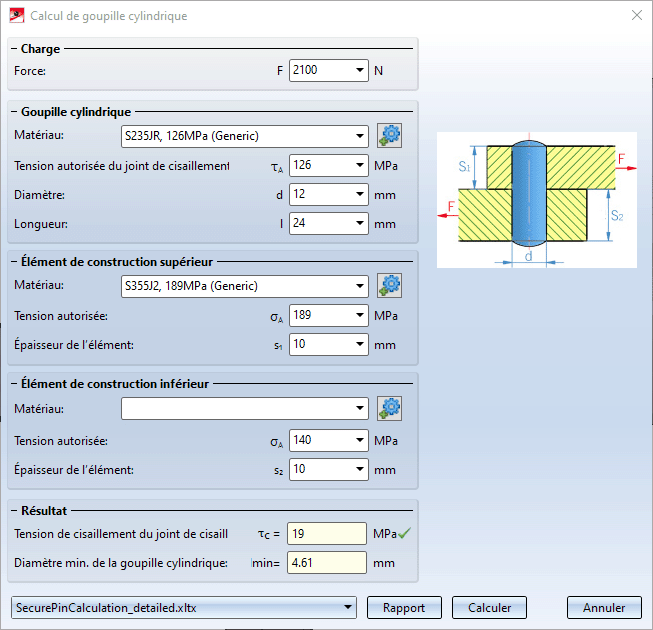Open material settings for Goupille cylindrique

[389, 135]
